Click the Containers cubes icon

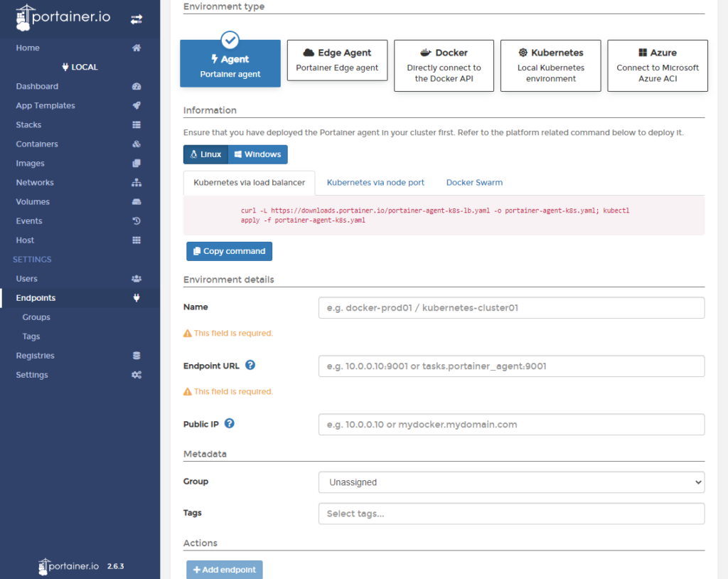[136, 144]
